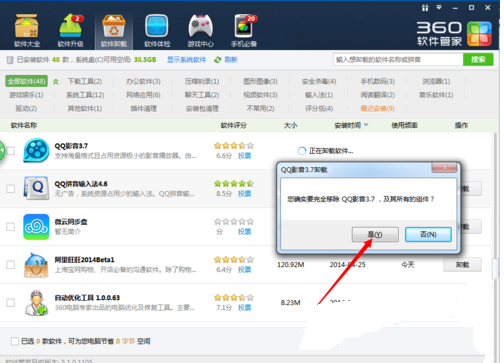Open the title bar dropdown menu icon

(439, 7)
